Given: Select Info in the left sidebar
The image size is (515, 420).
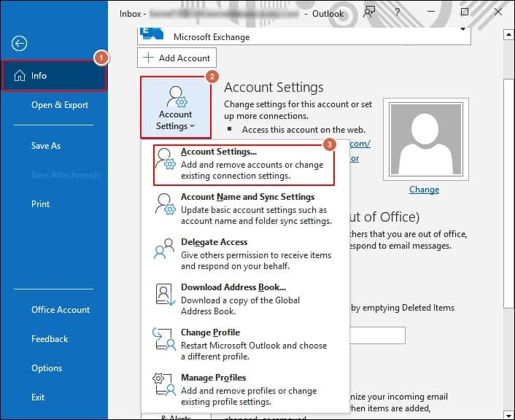Looking at the screenshot, I should pyautogui.click(x=54, y=76).
